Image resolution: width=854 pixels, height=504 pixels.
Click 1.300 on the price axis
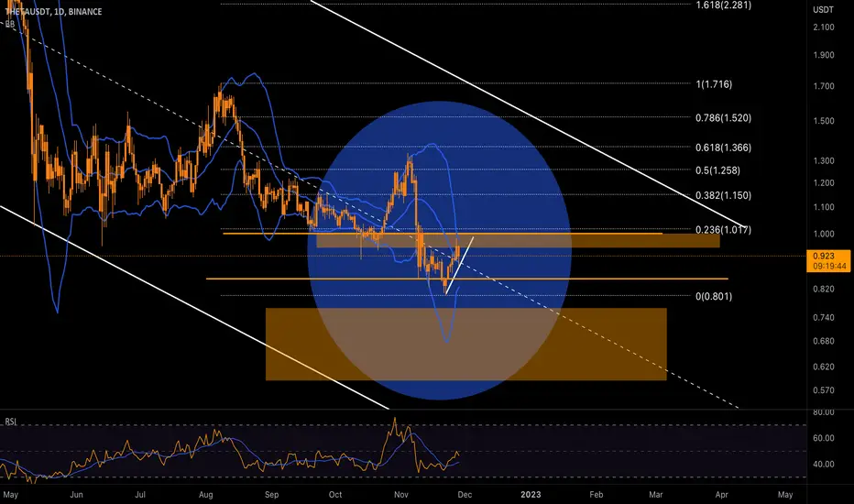click(x=824, y=160)
